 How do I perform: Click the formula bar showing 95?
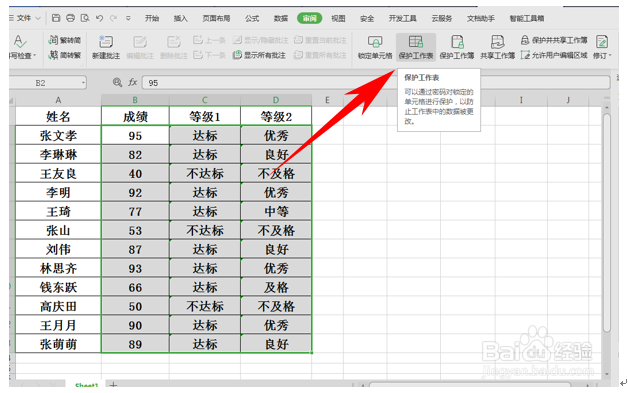coord(376,83)
